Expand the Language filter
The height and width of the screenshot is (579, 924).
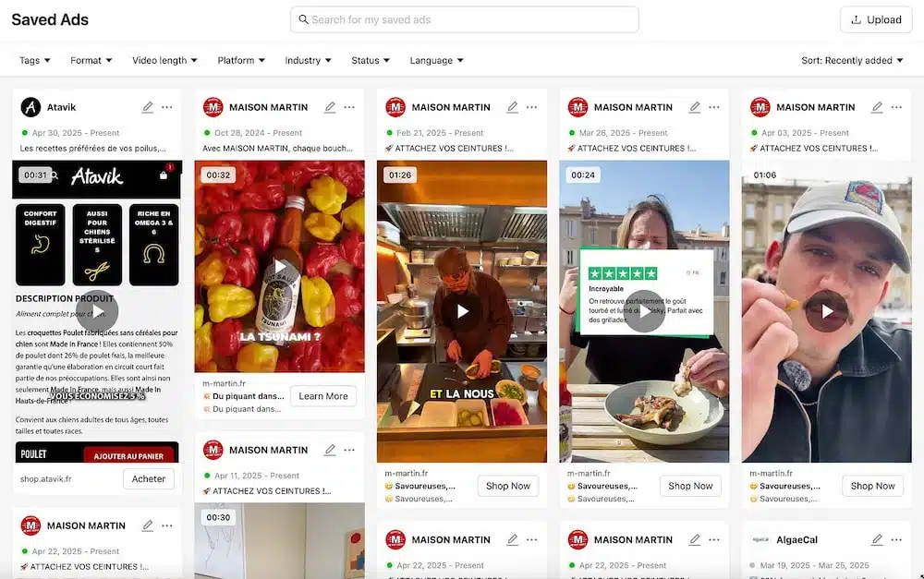coord(437,60)
